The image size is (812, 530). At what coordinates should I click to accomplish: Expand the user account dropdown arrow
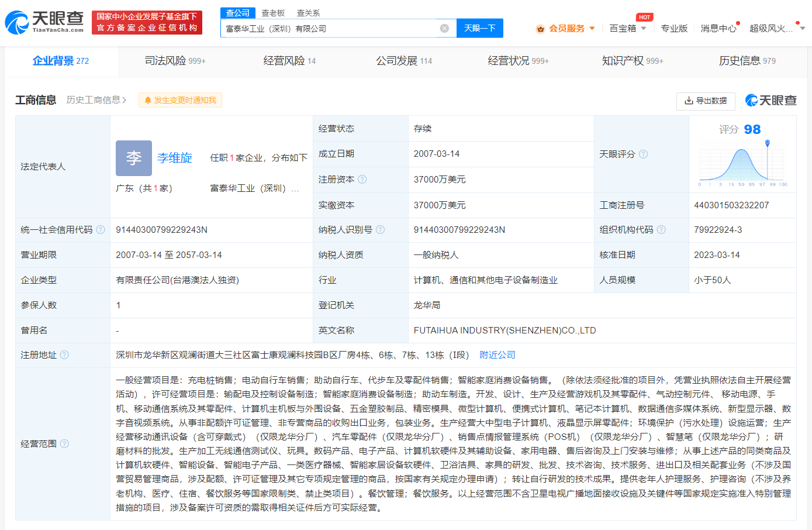[803, 28]
